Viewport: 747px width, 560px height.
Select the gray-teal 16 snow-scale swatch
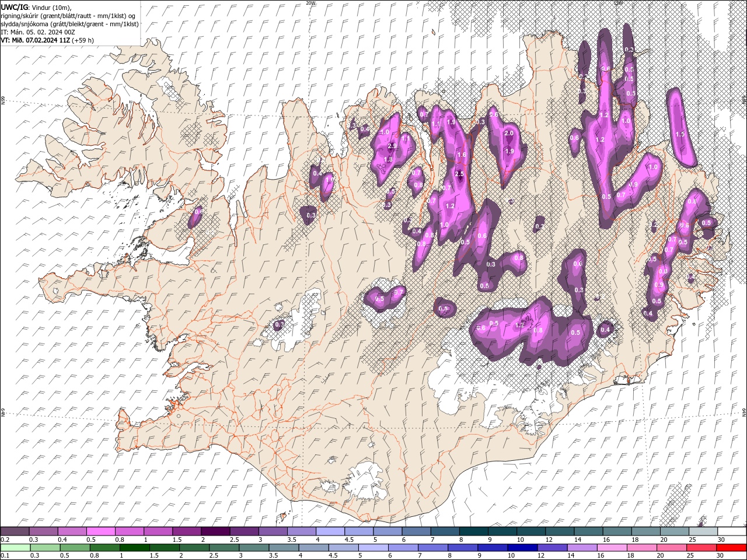tap(617, 531)
